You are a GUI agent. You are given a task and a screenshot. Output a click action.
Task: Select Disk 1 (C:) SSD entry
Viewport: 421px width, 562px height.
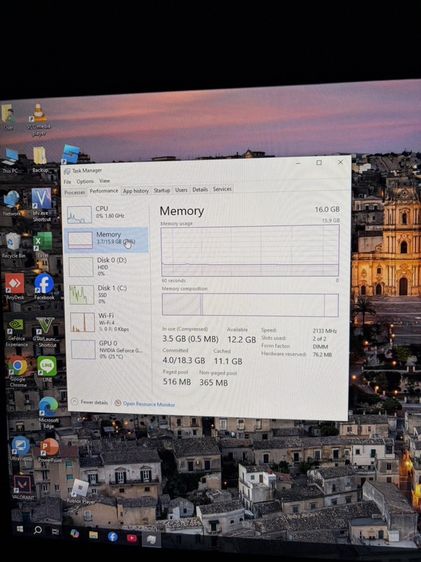[x=107, y=294]
